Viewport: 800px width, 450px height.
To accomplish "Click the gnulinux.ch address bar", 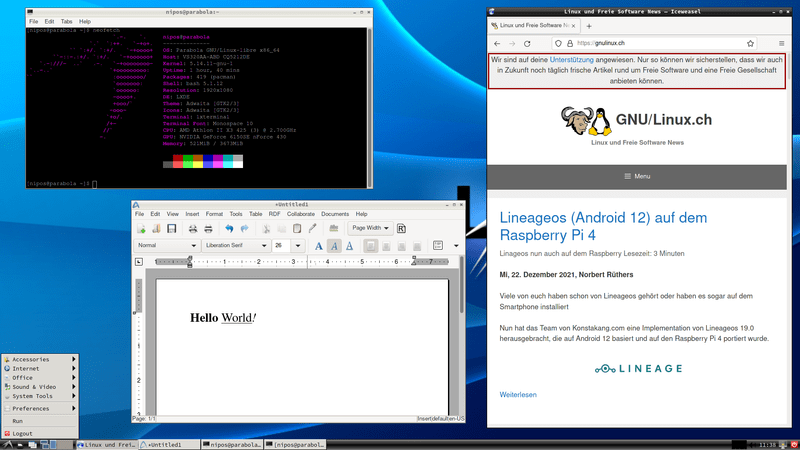I will (x=655, y=43).
